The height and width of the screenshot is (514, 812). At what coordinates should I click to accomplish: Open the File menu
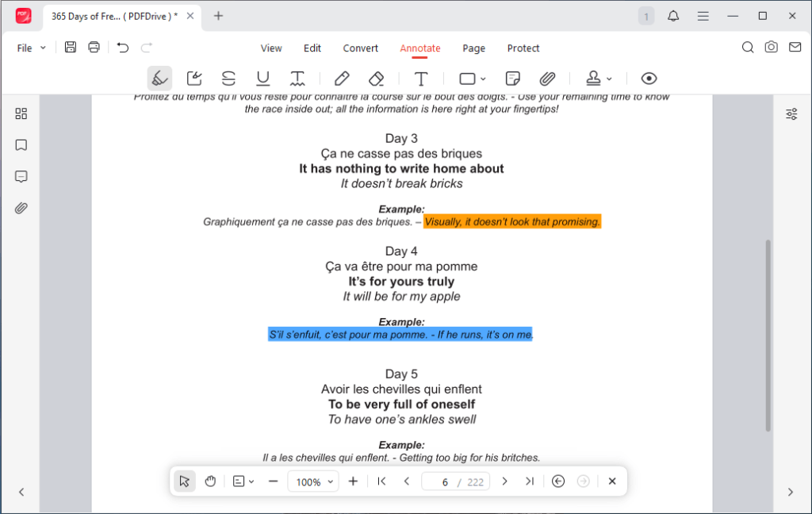click(31, 48)
